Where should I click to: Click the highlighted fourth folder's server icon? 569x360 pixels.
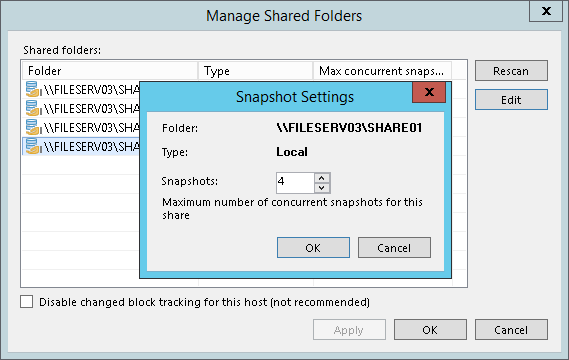[33, 146]
